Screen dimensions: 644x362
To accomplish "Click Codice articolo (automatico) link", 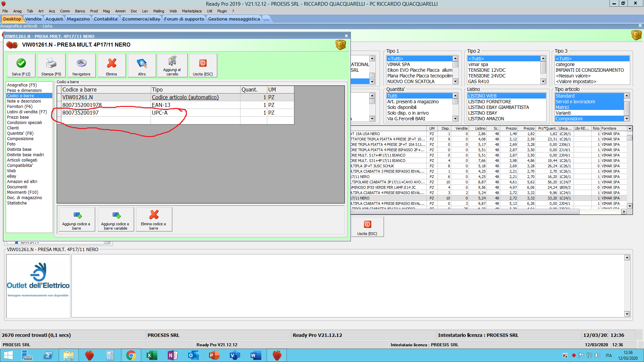I will (185, 97).
